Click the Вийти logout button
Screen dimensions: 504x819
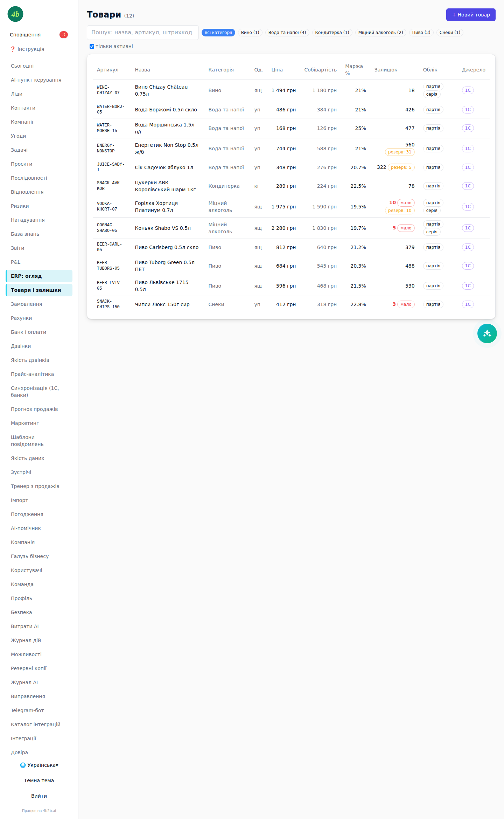point(39,796)
